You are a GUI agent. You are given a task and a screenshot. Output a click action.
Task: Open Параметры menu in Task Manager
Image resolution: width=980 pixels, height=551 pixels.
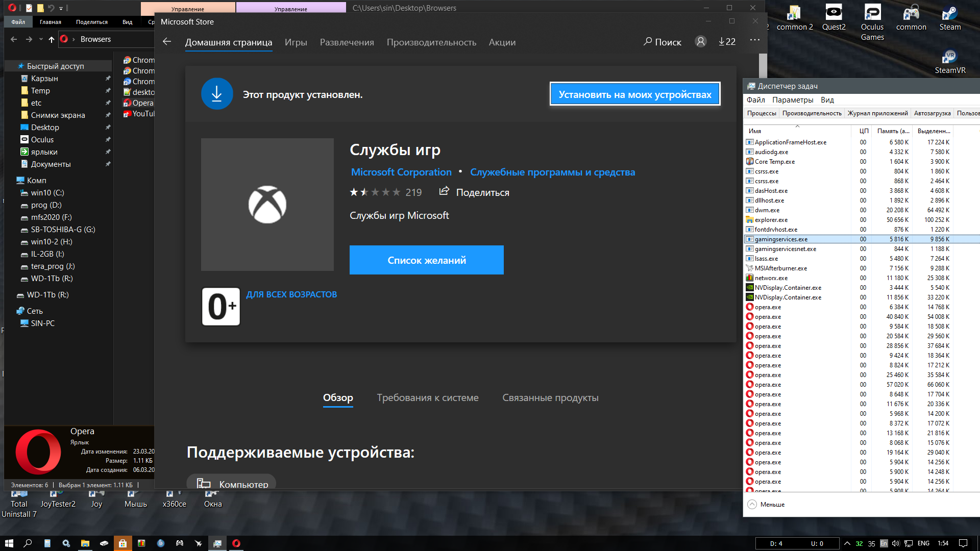click(793, 100)
